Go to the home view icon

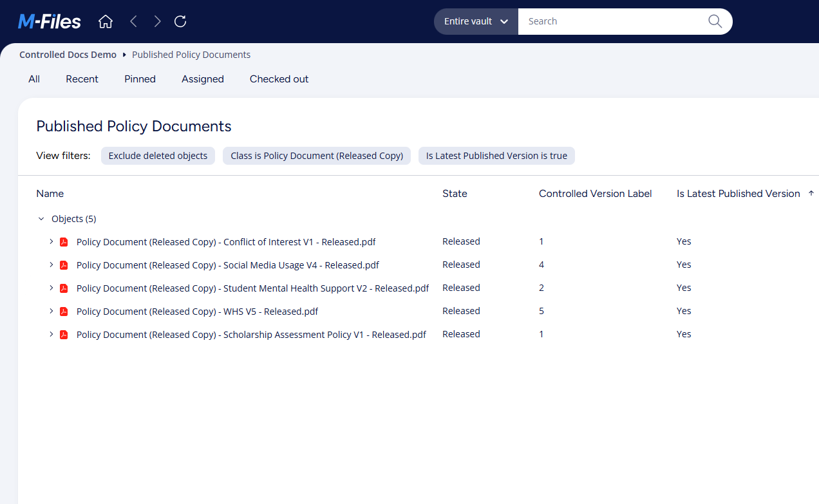[106, 21]
